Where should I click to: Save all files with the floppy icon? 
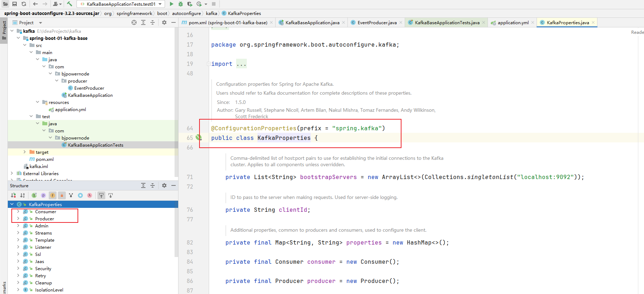point(15,4)
